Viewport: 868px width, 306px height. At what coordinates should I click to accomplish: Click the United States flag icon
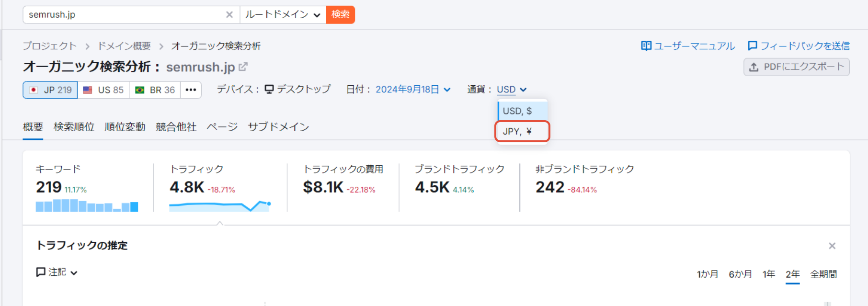point(88,90)
